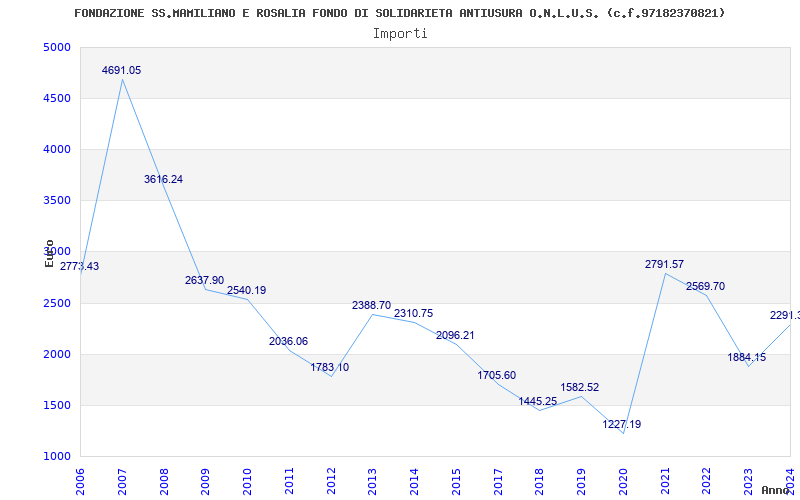The image size is (800, 500).
Task: Select the 2310.75 data label
Action: [x=413, y=313]
